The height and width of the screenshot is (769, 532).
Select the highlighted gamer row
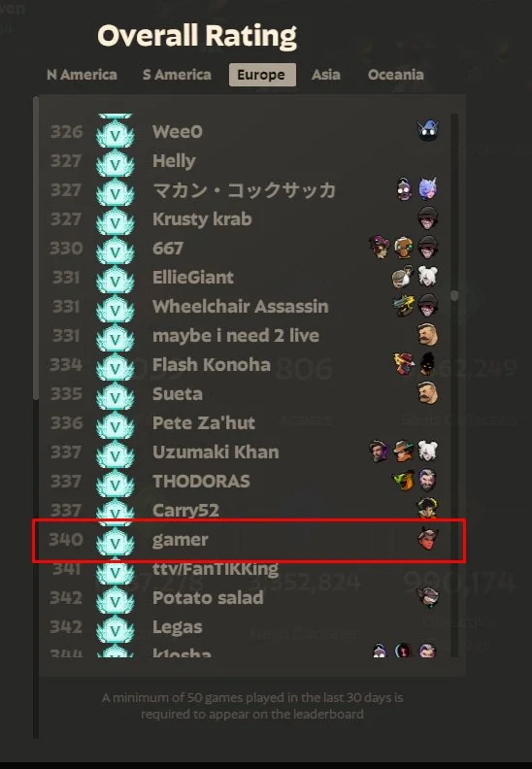pyautogui.click(x=249, y=540)
